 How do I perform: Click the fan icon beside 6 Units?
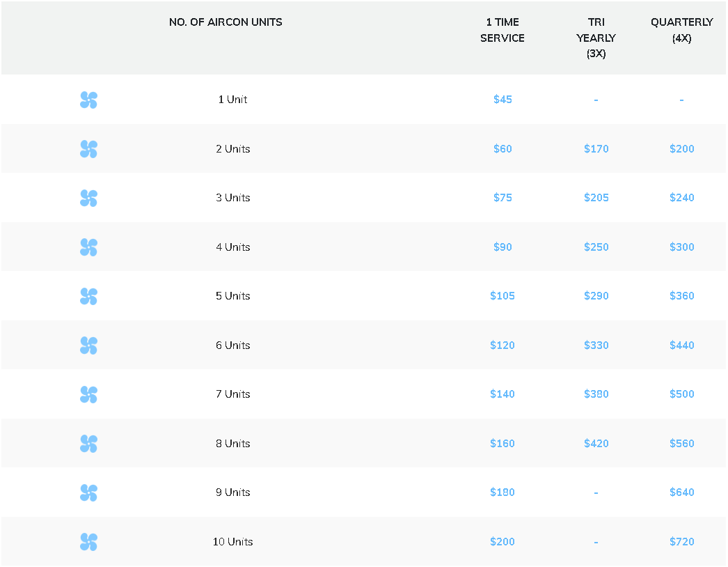88,345
